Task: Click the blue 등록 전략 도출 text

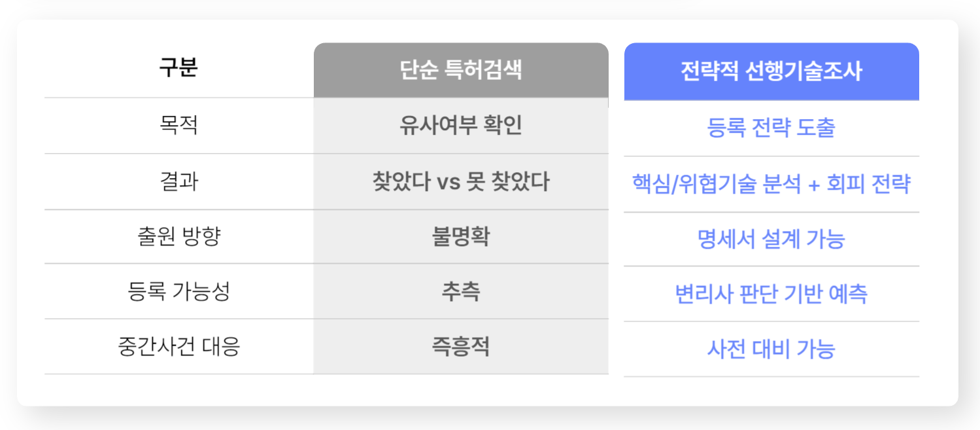Action: [x=771, y=128]
